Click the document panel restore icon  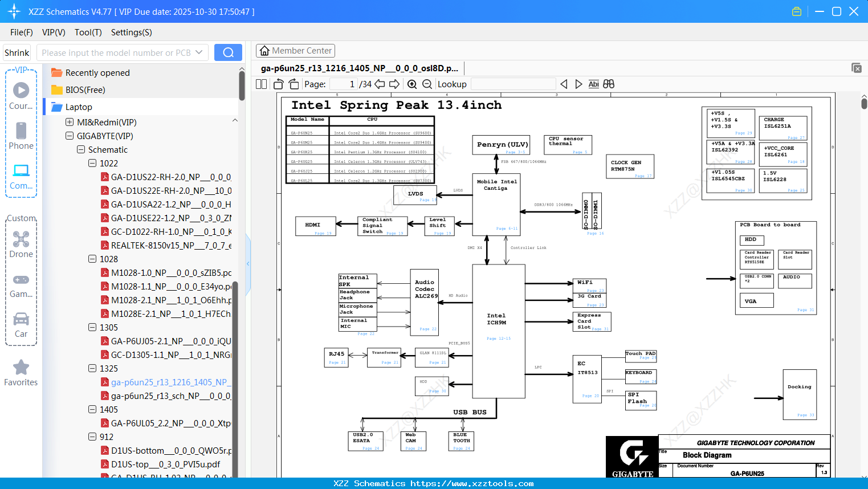pyautogui.click(x=857, y=68)
